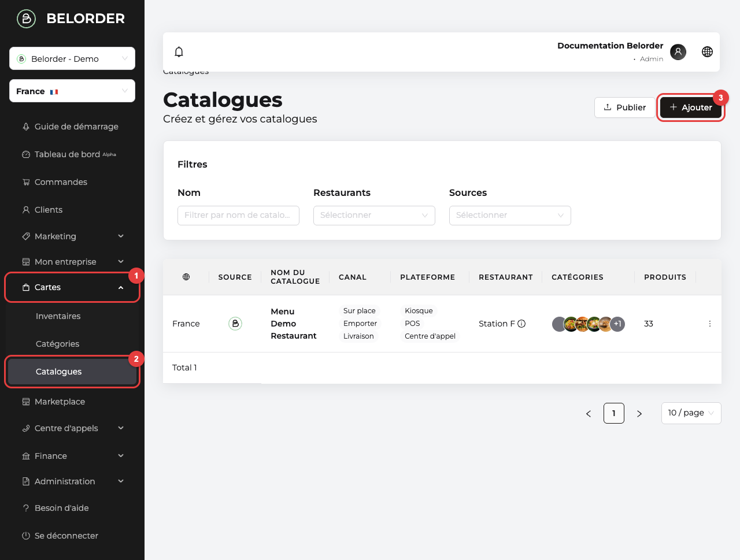This screenshot has height=560, width=740.
Task: Click the Centre d'appel platform tag
Action: click(430, 336)
